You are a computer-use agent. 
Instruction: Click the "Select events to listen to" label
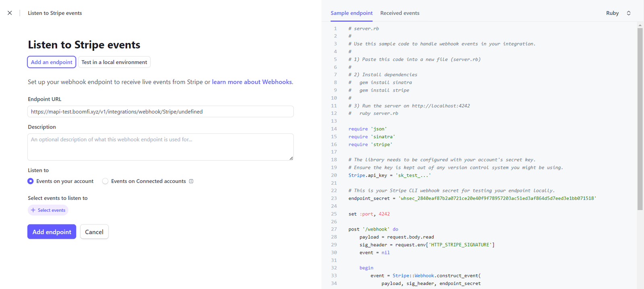pyautogui.click(x=58, y=198)
